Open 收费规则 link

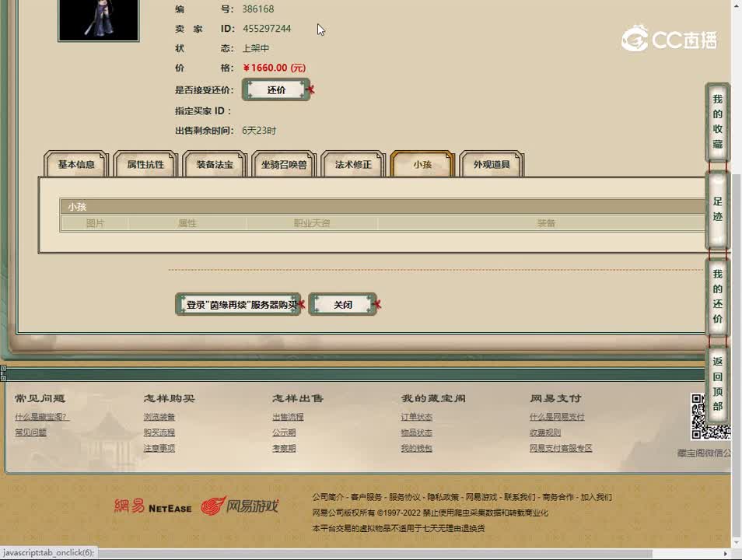tap(545, 432)
